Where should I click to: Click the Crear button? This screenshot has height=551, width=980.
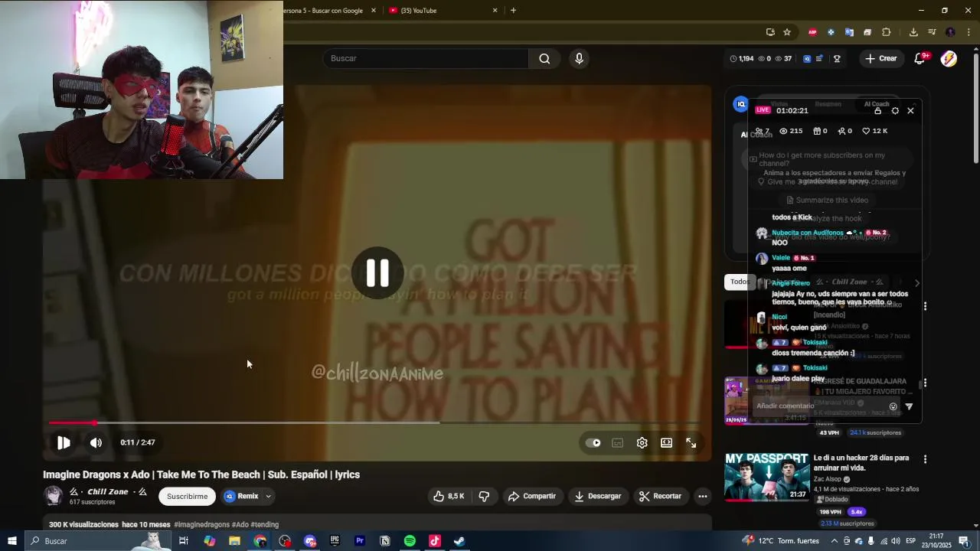[x=880, y=58]
